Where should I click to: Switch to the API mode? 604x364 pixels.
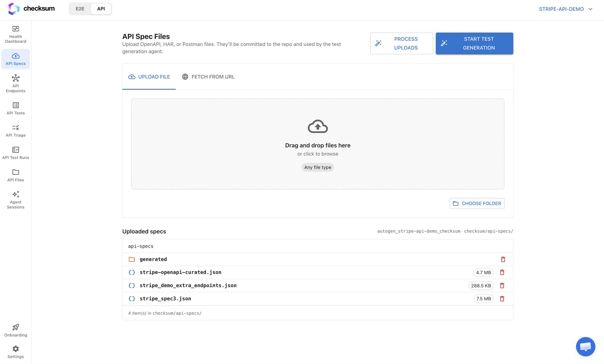pos(101,9)
